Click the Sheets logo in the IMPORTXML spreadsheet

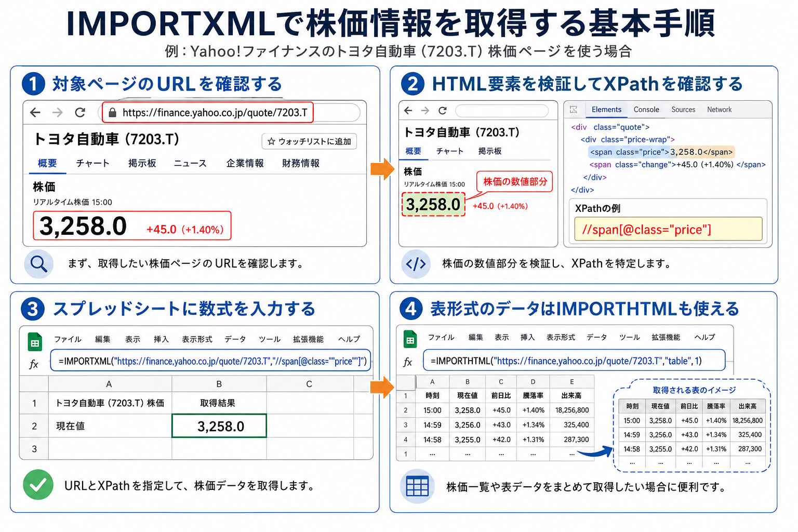(35, 342)
